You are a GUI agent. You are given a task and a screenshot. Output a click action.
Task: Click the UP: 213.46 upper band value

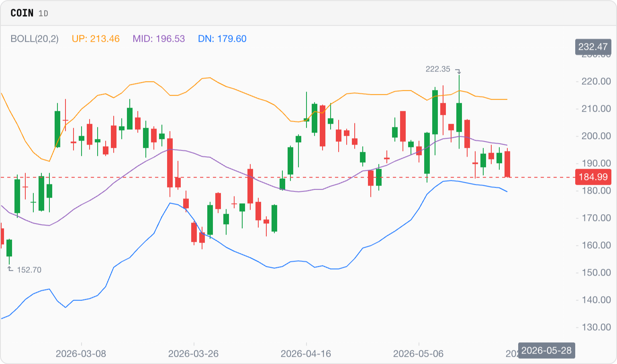click(x=96, y=39)
